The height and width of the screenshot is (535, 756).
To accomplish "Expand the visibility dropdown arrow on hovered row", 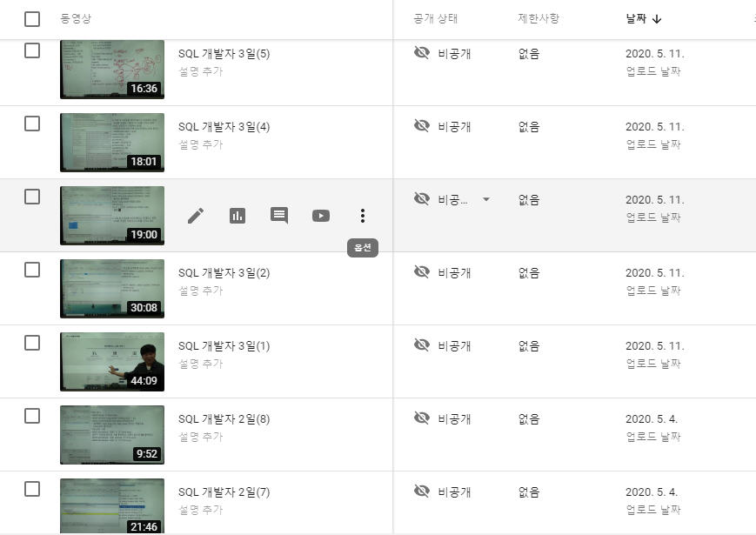I will click(x=486, y=199).
